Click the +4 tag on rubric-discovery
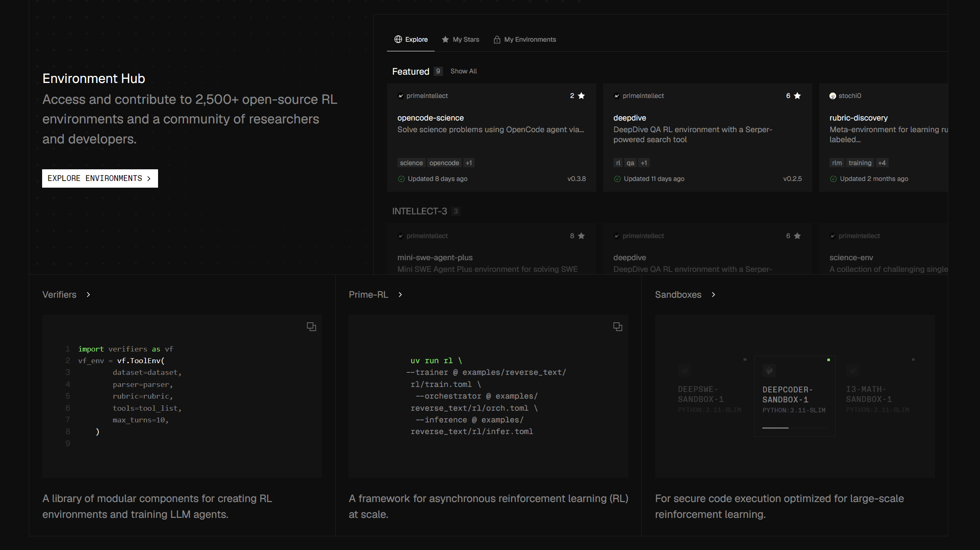The width and height of the screenshot is (980, 550). [882, 163]
